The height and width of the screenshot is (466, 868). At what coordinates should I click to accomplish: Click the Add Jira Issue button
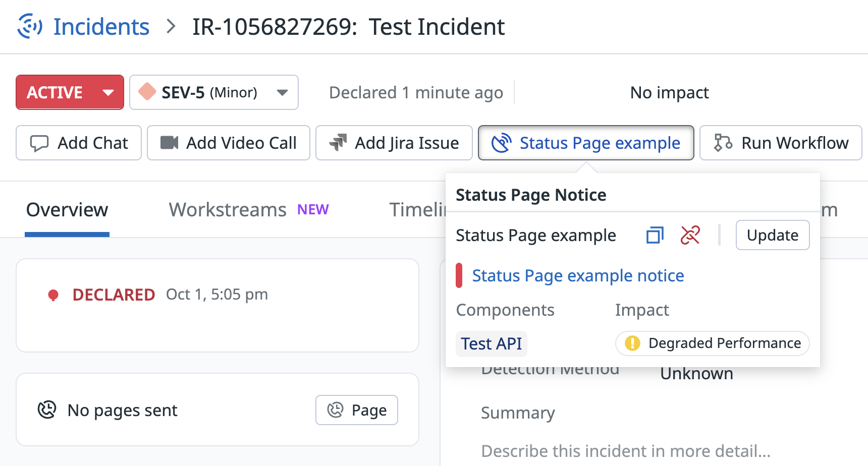click(x=394, y=143)
